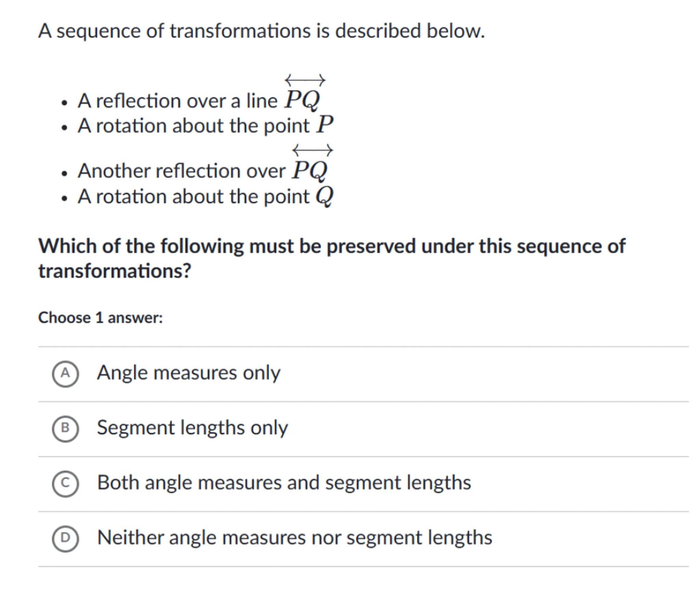Click the bold "Which of the following" question
700x590 pixels.
tap(332, 246)
